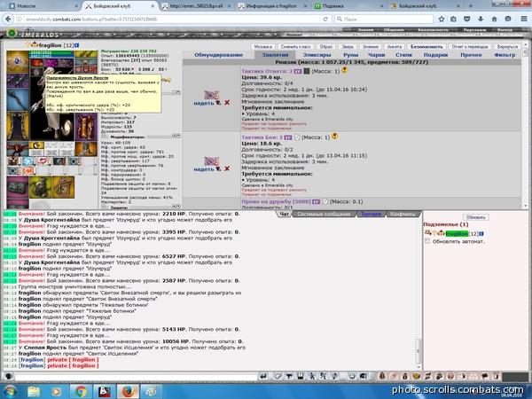Open the Руны tab
This screenshot has width=532, height=399.
click(x=350, y=55)
